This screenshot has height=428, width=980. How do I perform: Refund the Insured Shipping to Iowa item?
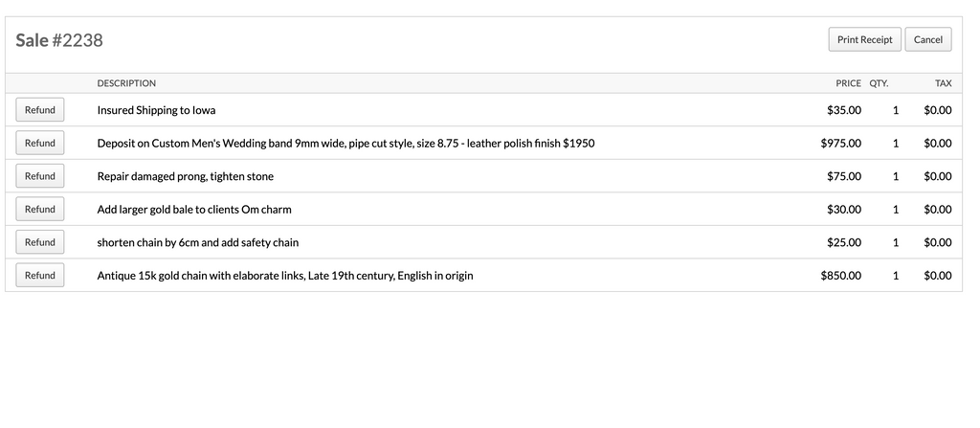(40, 109)
